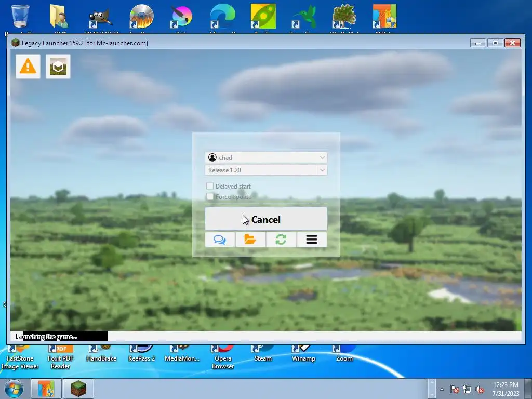Viewport: 532px width, 399px height.
Task: Minimize the Legacy Launcher window
Action: 478,43
